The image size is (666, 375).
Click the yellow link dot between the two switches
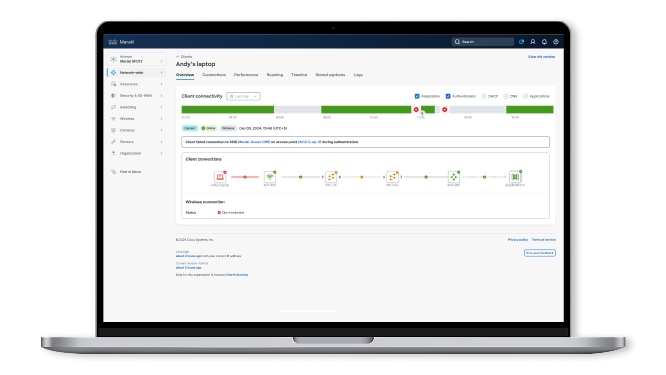[x=361, y=177]
